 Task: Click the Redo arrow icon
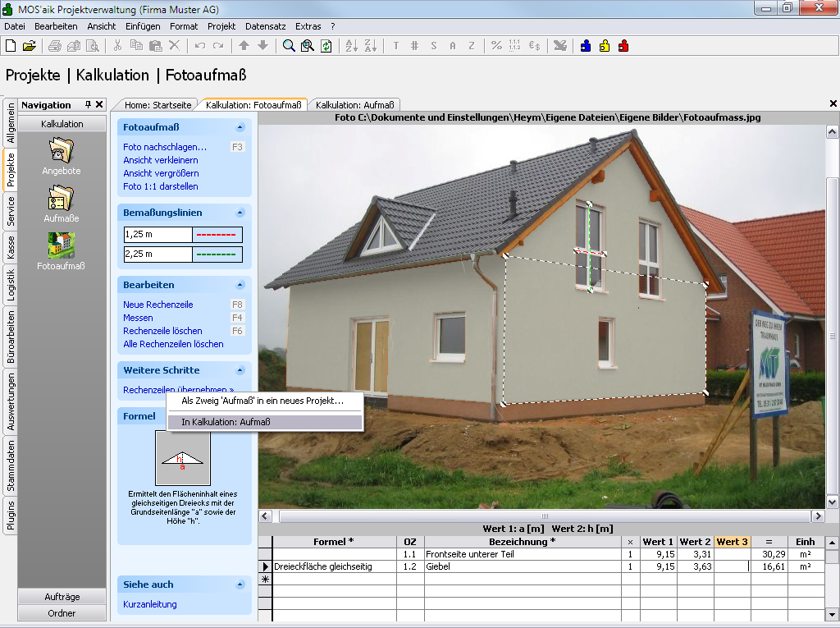coord(218,46)
